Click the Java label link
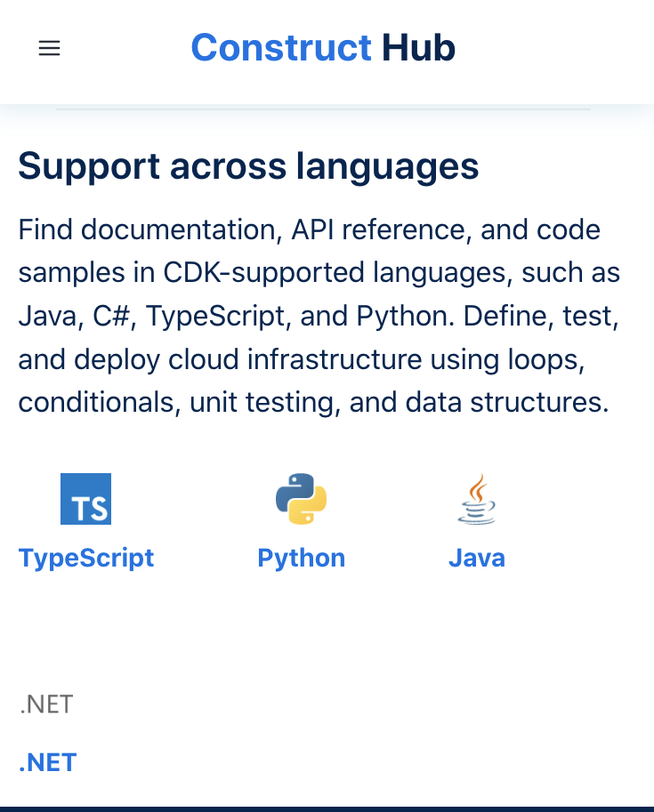The height and width of the screenshot is (812, 654). (x=477, y=558)
